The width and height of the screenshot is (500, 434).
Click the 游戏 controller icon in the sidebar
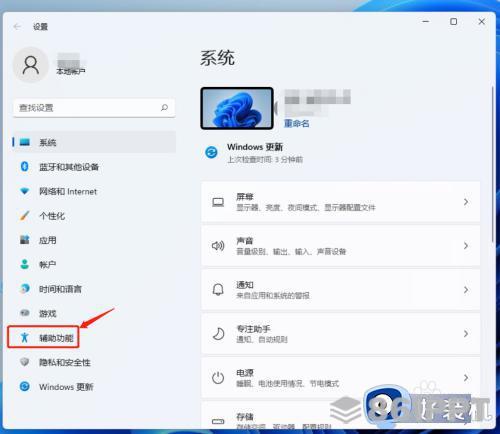click(24, 313)
